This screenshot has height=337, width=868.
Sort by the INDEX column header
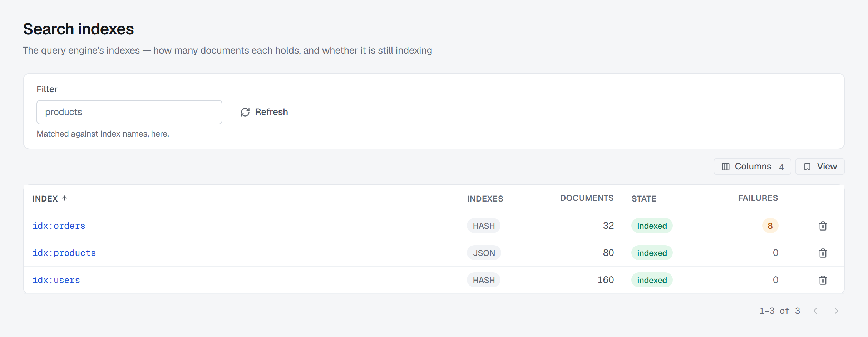tap(50, 199)
